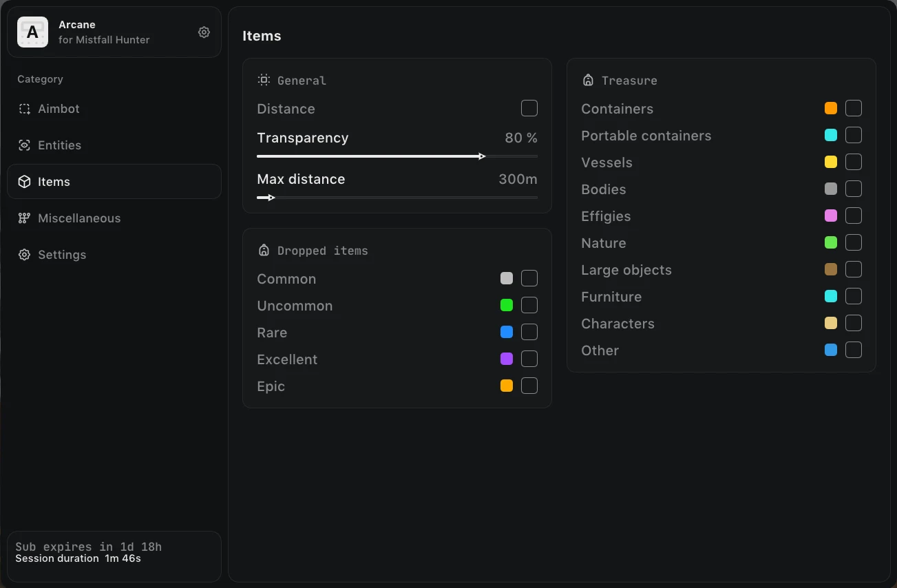Click the Items cube icon in sidebar

[x=25, y=182]
